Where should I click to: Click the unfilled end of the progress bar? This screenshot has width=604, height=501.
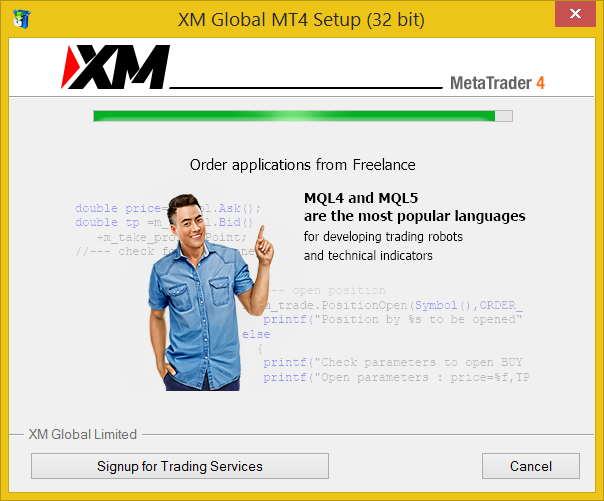point(504,116)
